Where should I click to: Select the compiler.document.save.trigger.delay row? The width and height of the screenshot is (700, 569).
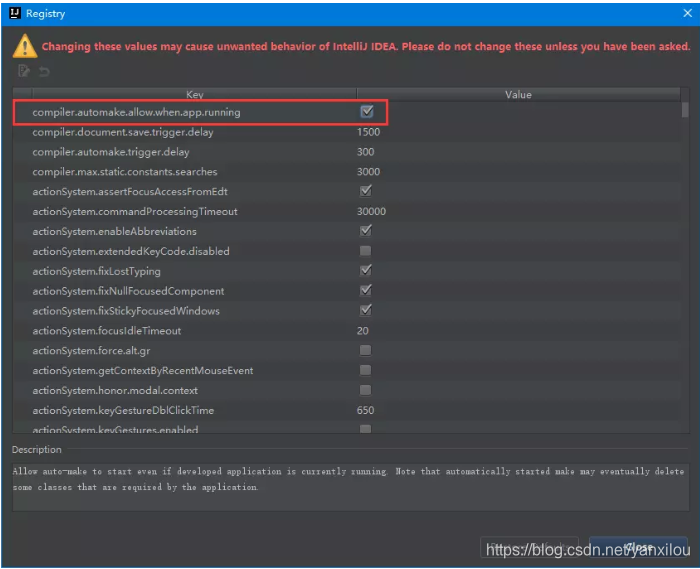347,132
